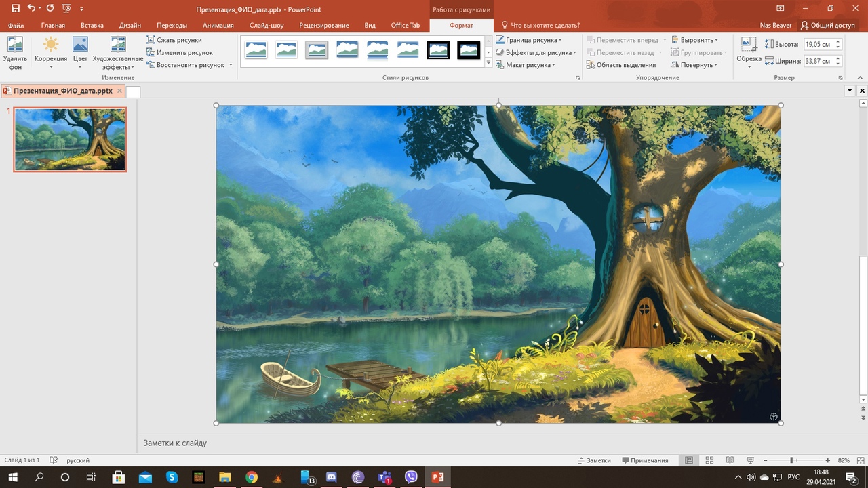This screenshot has height=488, width=868.
Task: Click Восстановить рисунок button
Action: [185, 65]
